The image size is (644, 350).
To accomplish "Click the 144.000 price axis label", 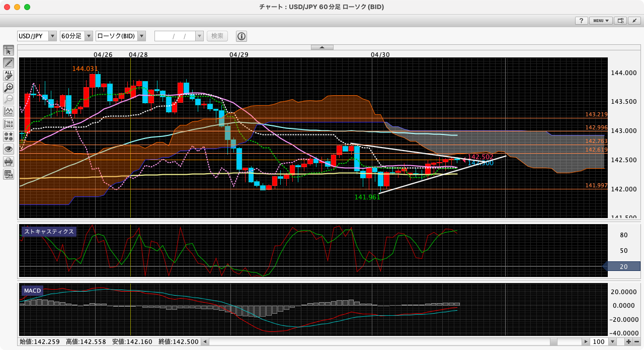I will pos(624,73).
